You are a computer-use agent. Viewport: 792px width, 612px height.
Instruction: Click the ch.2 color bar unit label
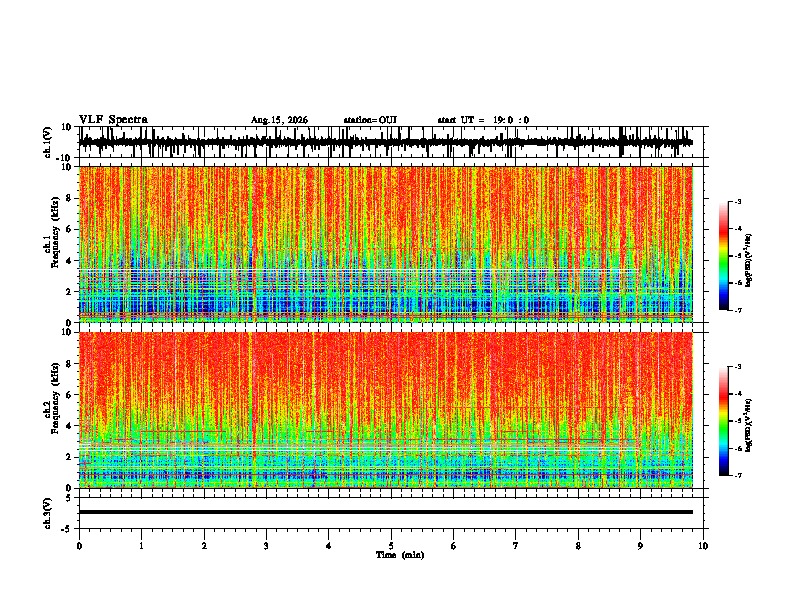748,426
